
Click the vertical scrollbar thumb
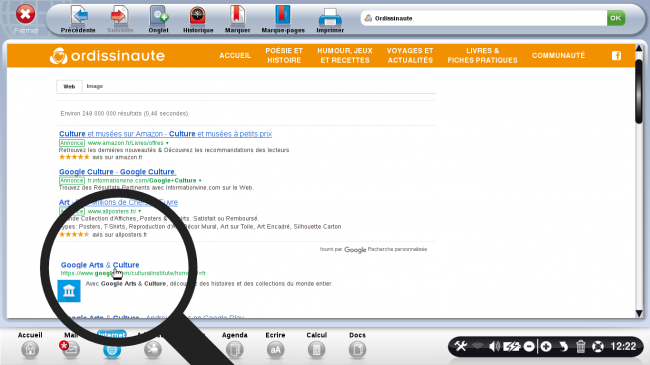point(639,91)
